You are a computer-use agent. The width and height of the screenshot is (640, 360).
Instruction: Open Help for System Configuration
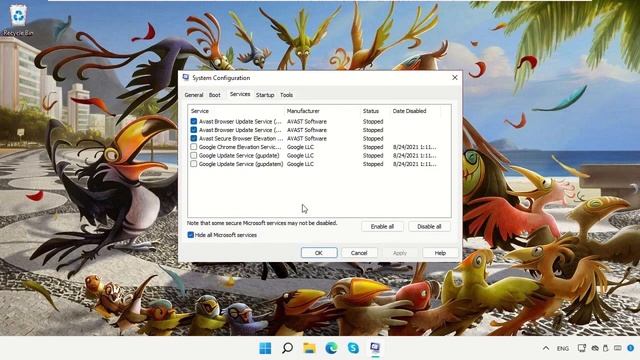click(x=440, y=253)
